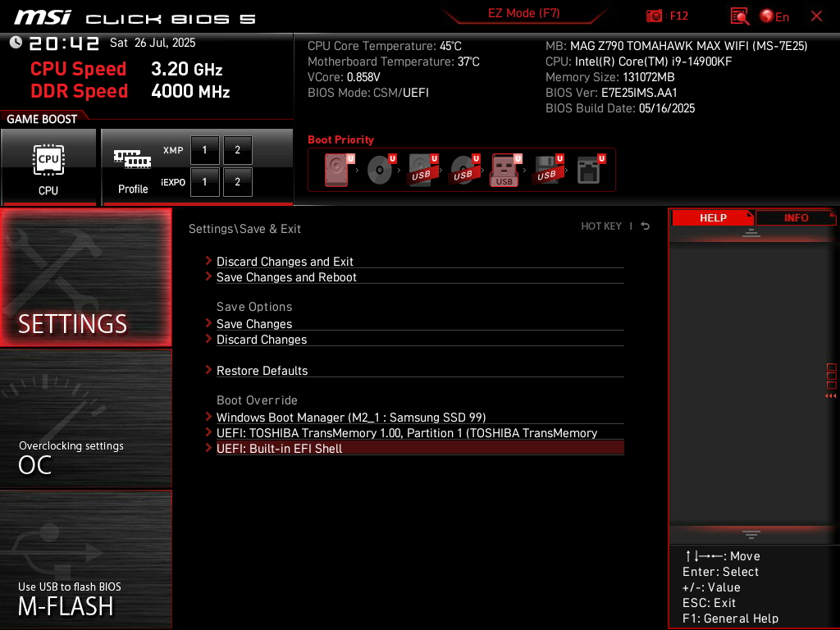Click the F12 screenshot camera icon
The height and width of the screenshot is (630, 840).
tap(654, 16)
